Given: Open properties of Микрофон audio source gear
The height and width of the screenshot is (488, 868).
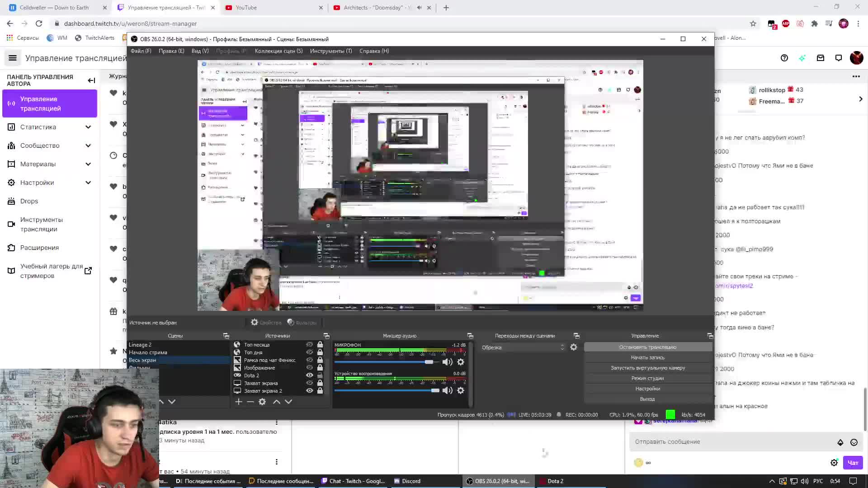Looking at the screenshot, I should coord(461,362).
